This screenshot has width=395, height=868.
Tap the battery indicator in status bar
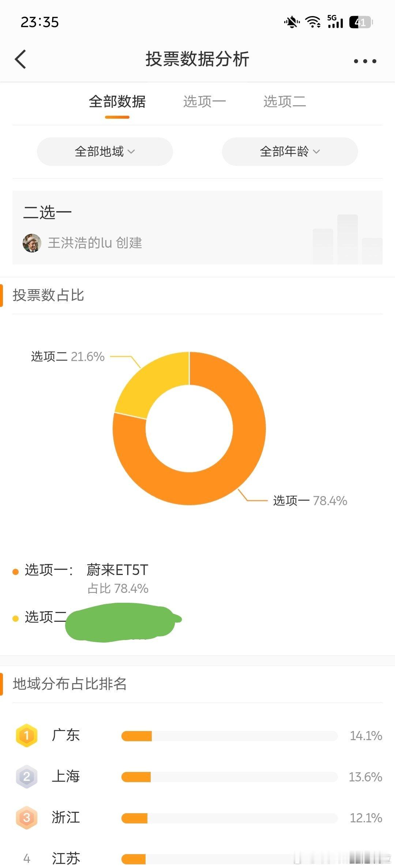coord(361,22)
